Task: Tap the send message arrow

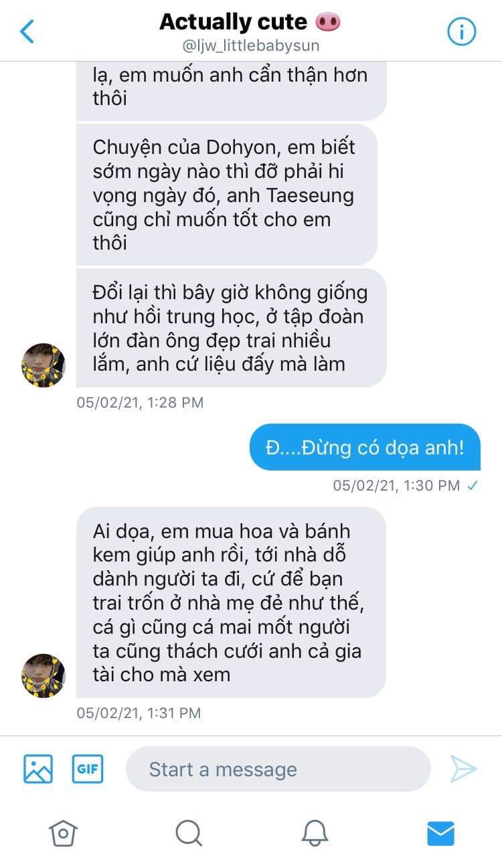Action: (463, 769)
